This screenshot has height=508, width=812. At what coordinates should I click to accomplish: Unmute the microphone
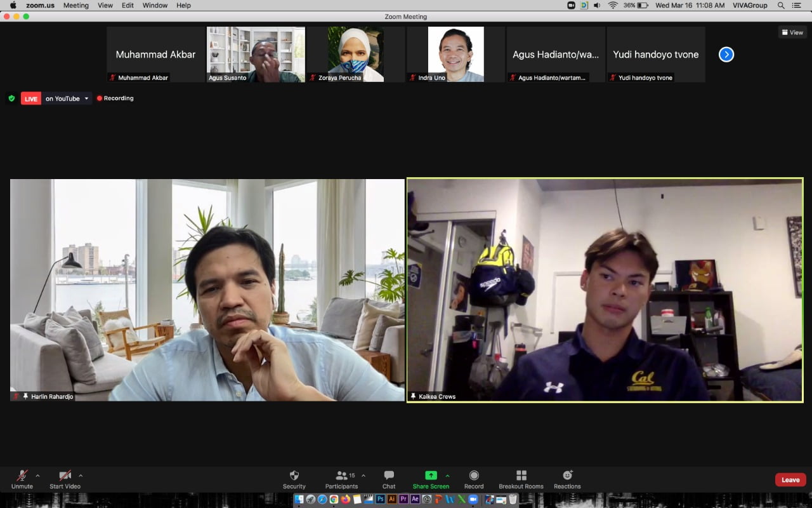(22, 476)
